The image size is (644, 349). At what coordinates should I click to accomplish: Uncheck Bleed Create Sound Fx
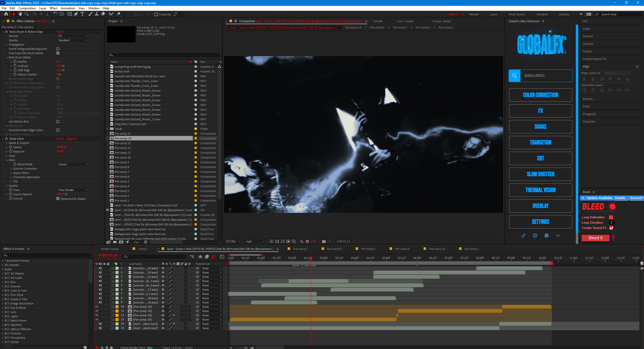pos(611,228)
